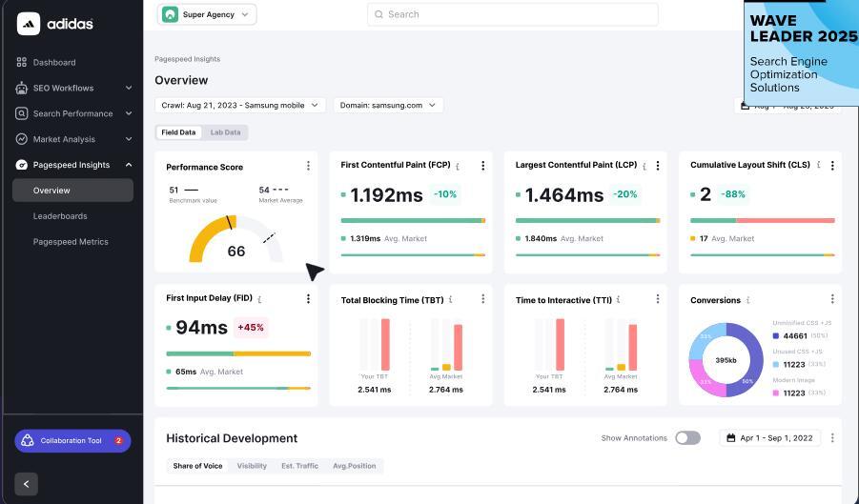Open the Domain samsung.com dropdown
Viewport: 859px width, 504px height.
388,105
